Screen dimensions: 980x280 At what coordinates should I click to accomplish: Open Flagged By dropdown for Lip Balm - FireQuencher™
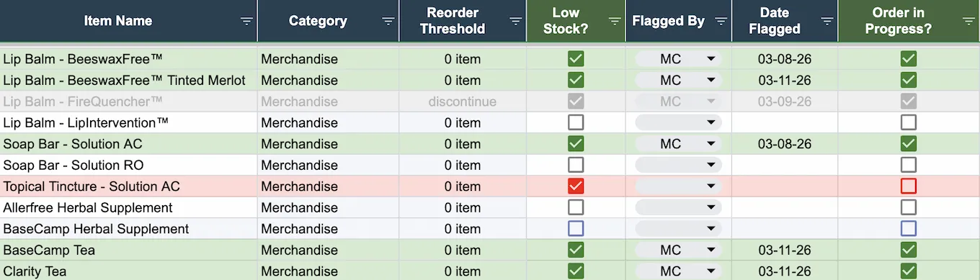(x=678, y=101)
